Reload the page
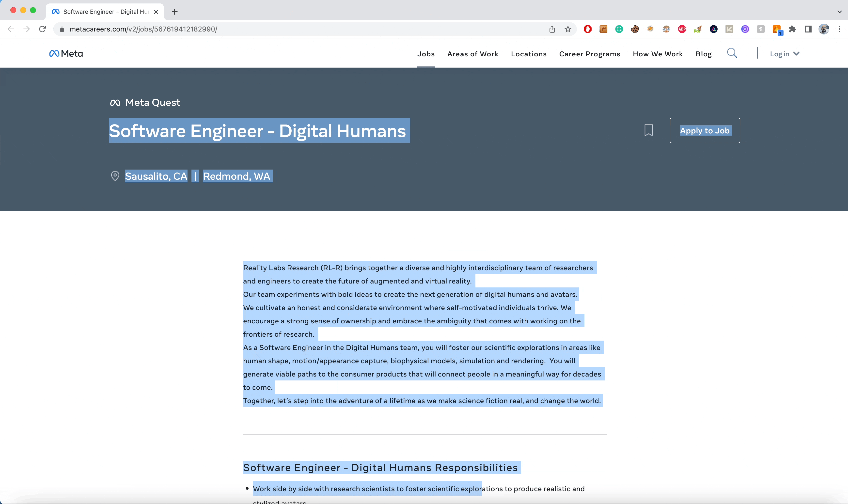Viewport: 848px width, 504px height. click(43, 29)
